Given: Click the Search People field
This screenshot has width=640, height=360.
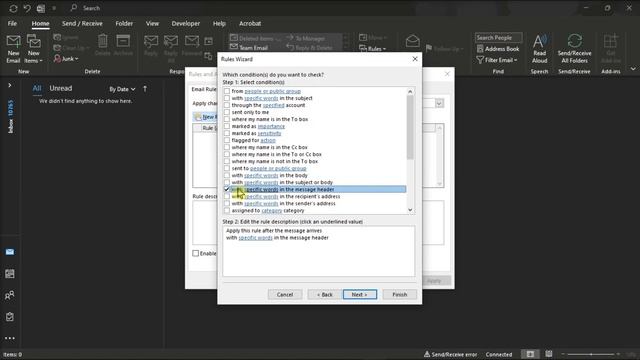Looking at the screenshot, I should 498,38.
